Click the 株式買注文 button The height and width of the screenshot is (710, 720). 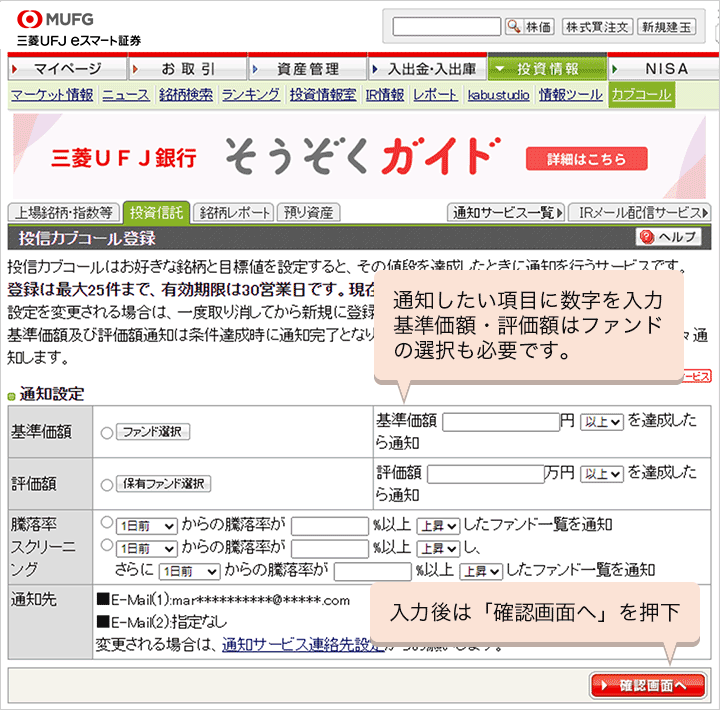[x=597, y=27]
